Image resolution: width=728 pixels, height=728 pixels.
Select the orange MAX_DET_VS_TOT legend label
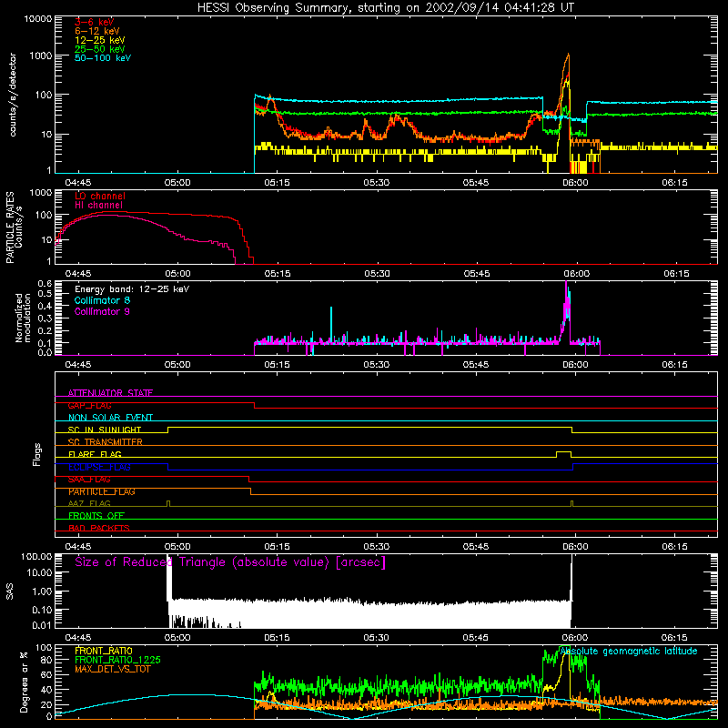point(112,669)
